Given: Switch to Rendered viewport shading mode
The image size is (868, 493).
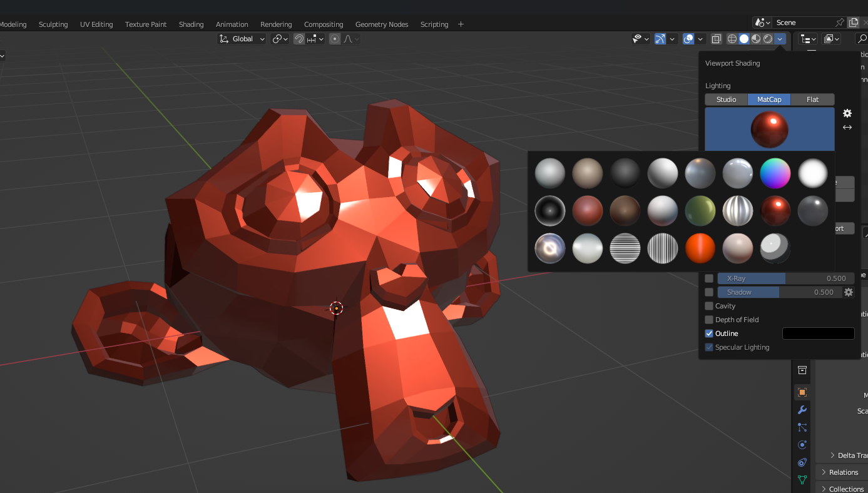Looking at the screenshot, I should pos(768,39).
